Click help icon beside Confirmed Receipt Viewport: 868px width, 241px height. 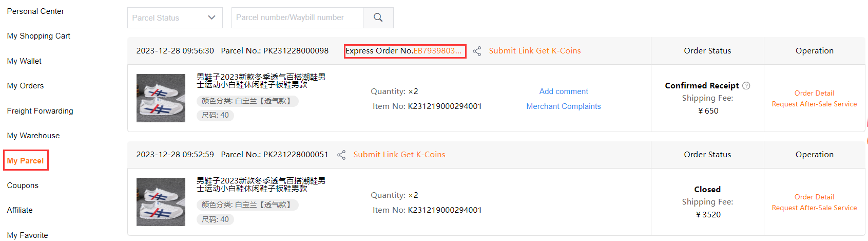pos(746,86)
